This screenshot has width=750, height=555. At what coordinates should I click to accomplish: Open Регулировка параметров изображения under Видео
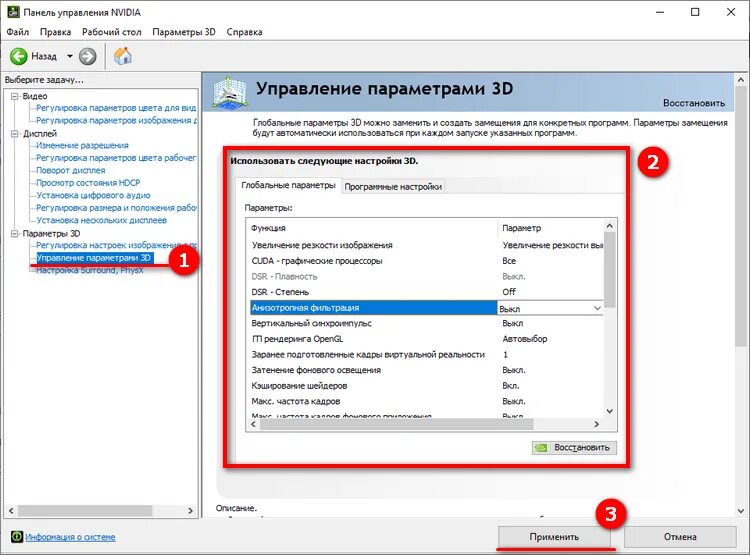pos(116,121)
